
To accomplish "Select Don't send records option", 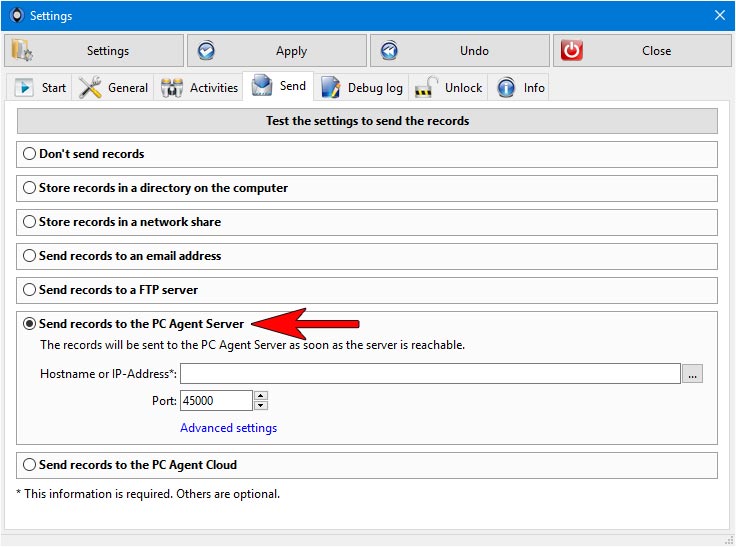I will point(30,154).
